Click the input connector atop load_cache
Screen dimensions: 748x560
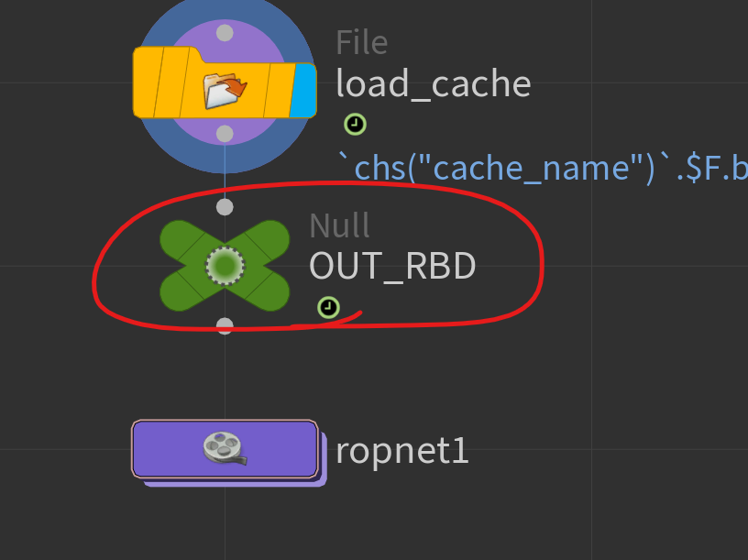pyautogui.click(x=225, y=33)
